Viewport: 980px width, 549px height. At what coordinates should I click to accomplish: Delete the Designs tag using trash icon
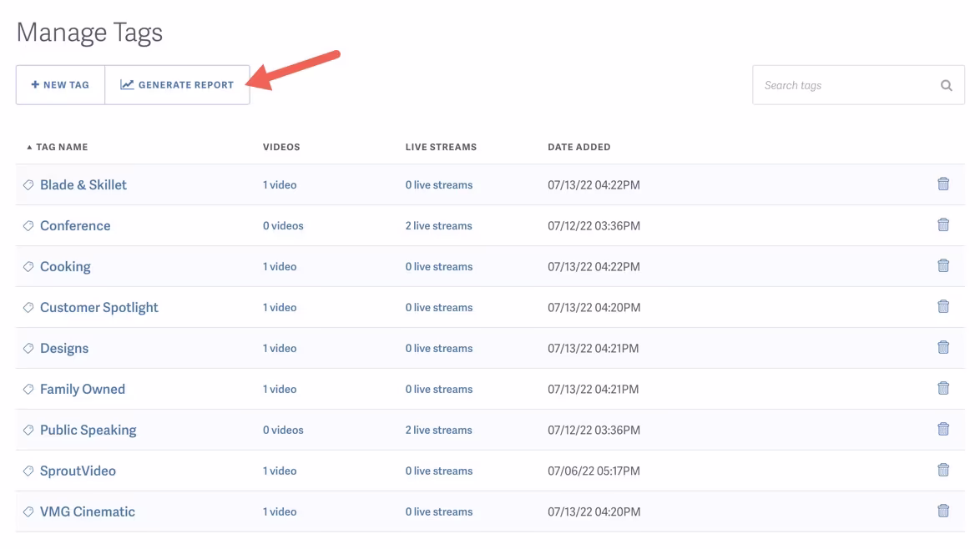(x=942, y=348)
